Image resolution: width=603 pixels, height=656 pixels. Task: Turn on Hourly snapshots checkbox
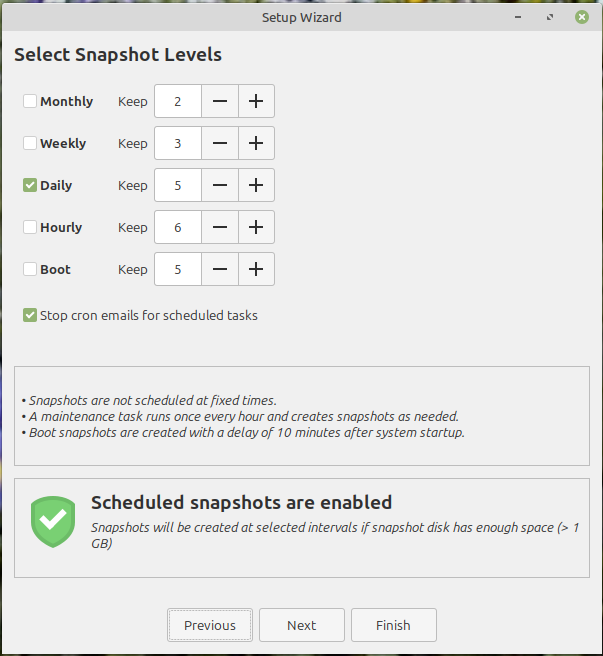point(30,227)
